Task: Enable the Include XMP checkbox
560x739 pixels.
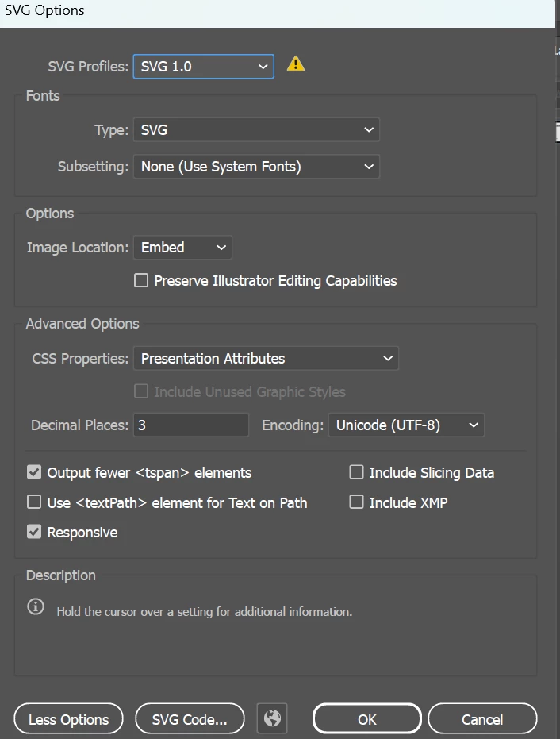Action: [x=356, y=502]
